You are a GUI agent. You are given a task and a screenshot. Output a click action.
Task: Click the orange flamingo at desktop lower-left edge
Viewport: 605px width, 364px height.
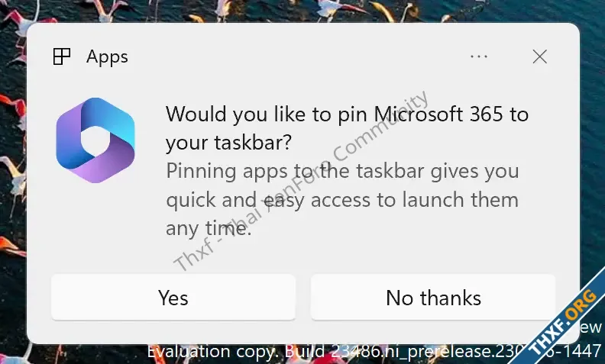(x=11, y=246)
